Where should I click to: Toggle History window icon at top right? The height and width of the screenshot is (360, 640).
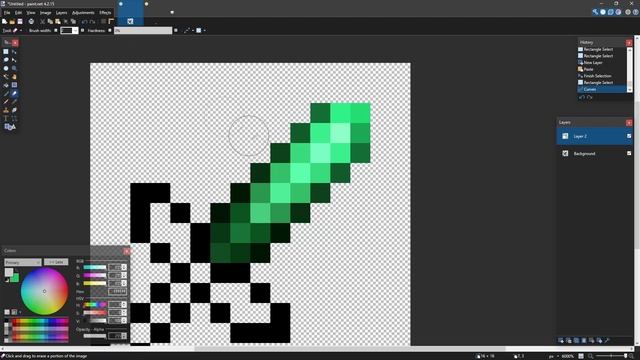[x=603, y=12]
